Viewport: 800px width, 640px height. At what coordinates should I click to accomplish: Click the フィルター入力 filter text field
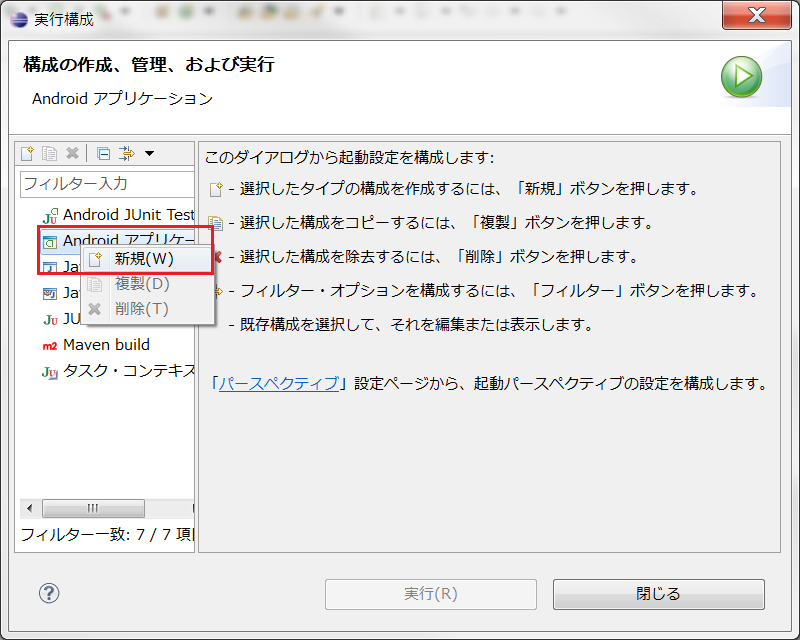107,184
